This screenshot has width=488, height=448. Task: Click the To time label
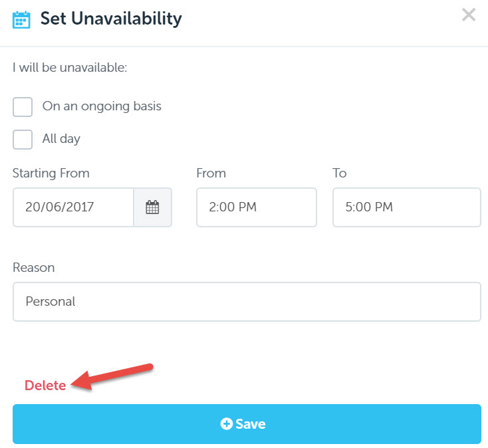coord(339,173)
